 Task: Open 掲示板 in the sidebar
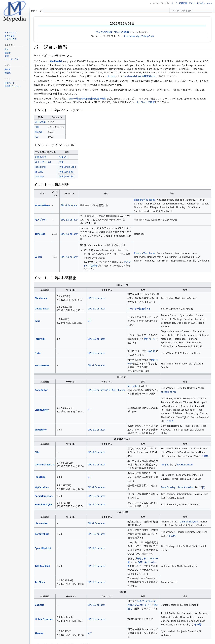click(8, 70)
